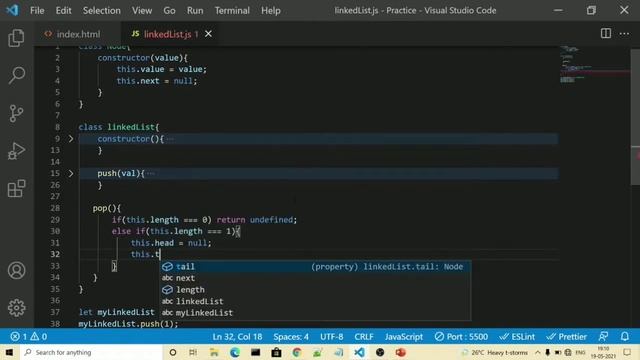Image resolution: width=640 pixels, height=360 pixels.
Task: Open the Go menu
Action: click(169, 11)
